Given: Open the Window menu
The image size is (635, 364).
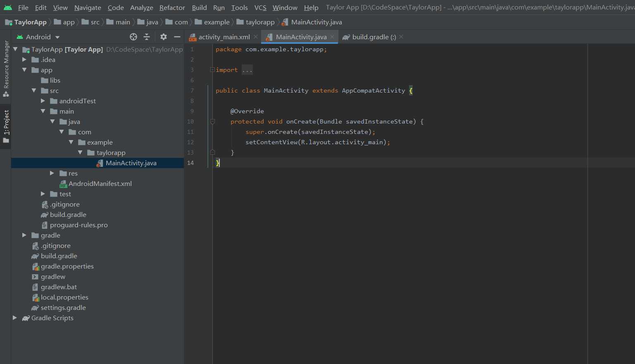Looking at the screenshot, I should [x=285, y=7].
